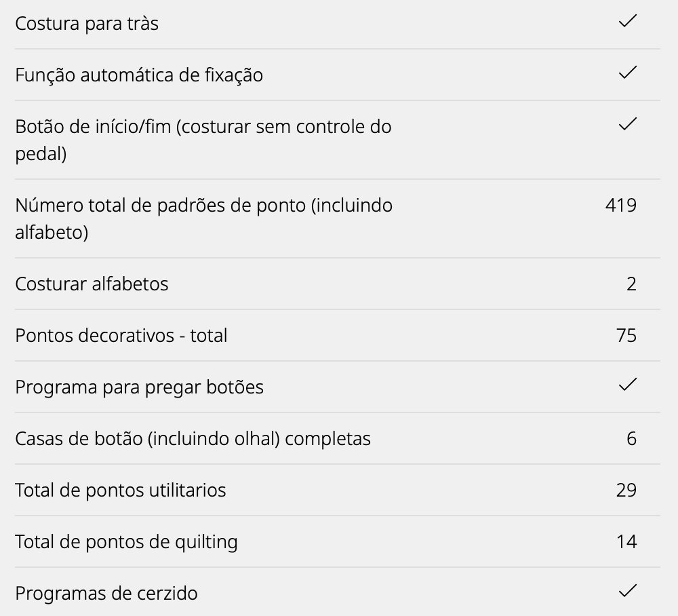Click the Botão de início/fim feature description

pos(203,140)
